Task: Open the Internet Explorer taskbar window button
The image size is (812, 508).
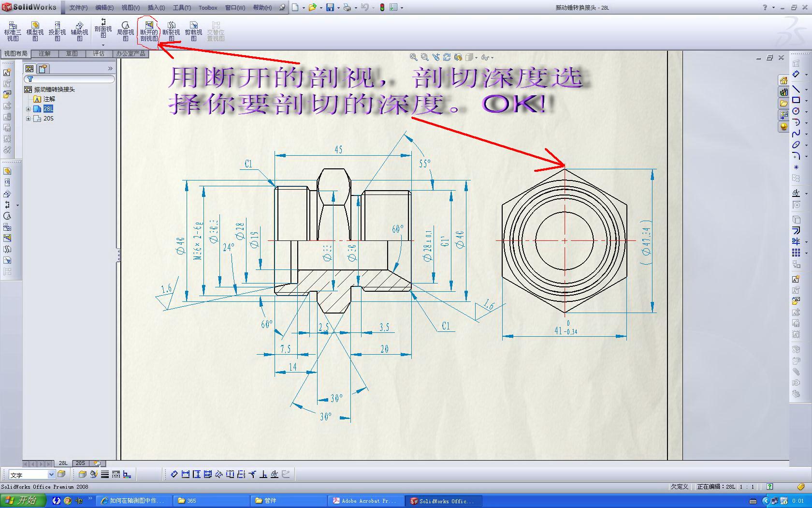Action: [x=133, y=501]
